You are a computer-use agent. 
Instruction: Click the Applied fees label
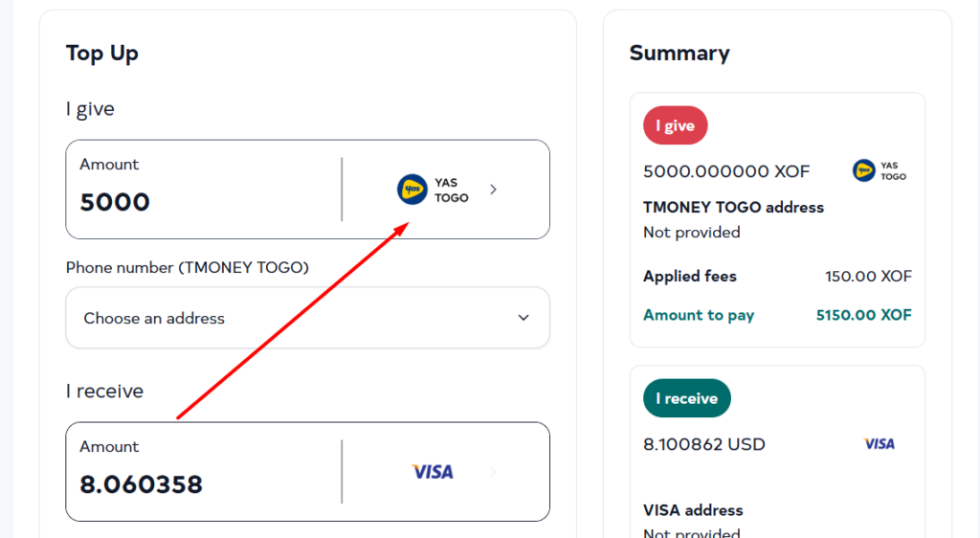[x=690, y=277]
